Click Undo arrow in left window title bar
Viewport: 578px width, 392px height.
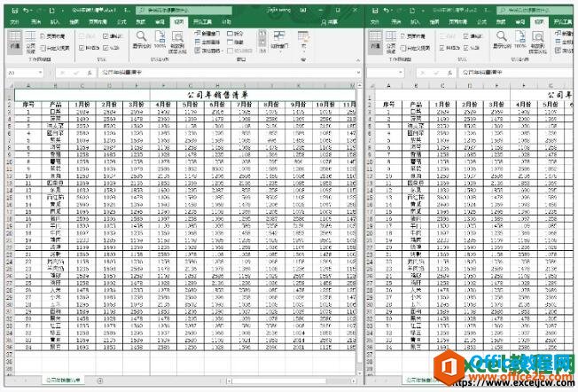27,11
